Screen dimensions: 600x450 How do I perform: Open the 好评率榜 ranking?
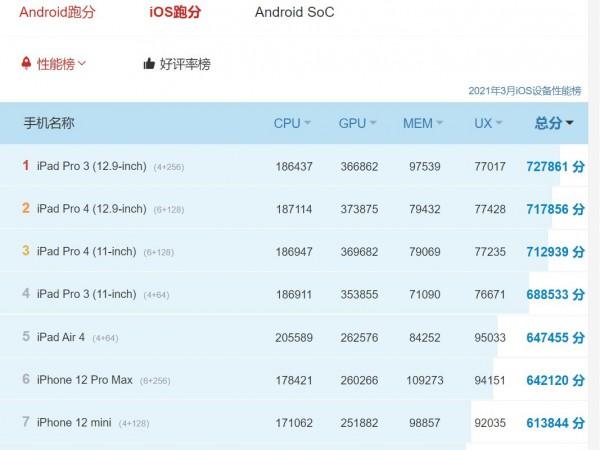coord(185,64)
